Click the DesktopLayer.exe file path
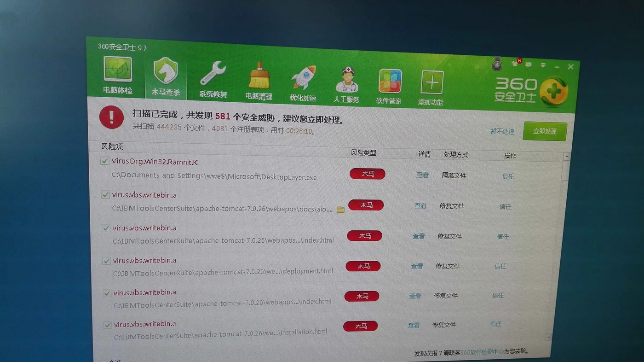The height and width of the screenshot is (362, 644). [214, 176]
